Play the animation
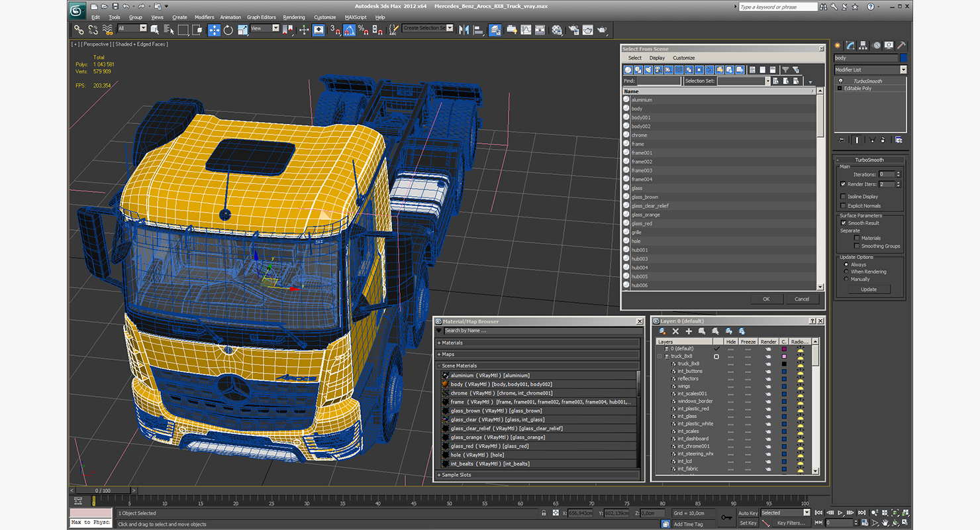 pyautogui.click(x=840, y=513)
